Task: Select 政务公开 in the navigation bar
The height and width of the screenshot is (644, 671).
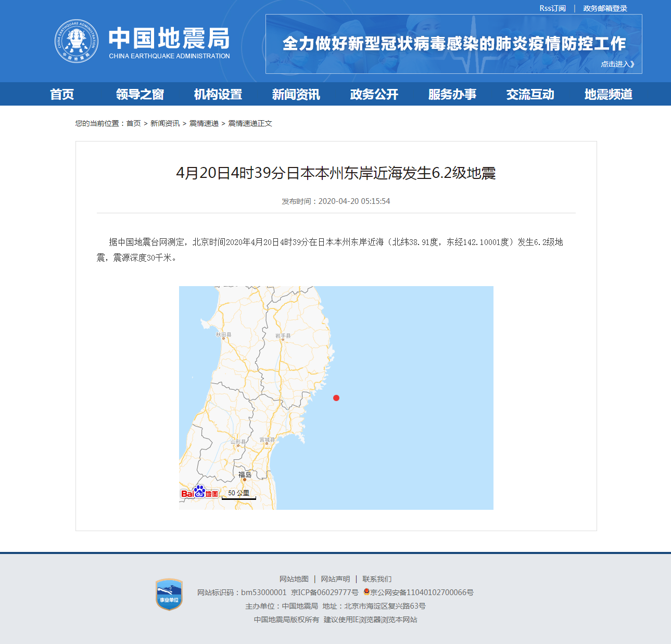Action: point(373,94)
